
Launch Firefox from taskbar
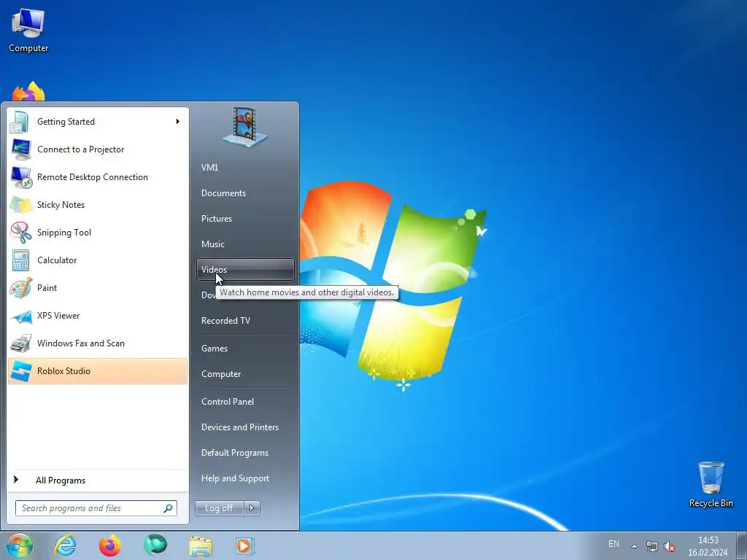110,545
